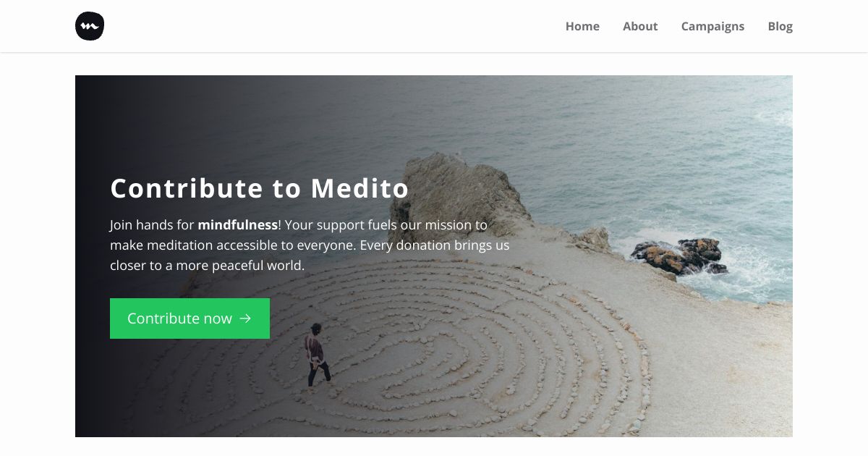Select the "Contribute to Medito" heading
868x456 pixels.
[x=260, y=188]
